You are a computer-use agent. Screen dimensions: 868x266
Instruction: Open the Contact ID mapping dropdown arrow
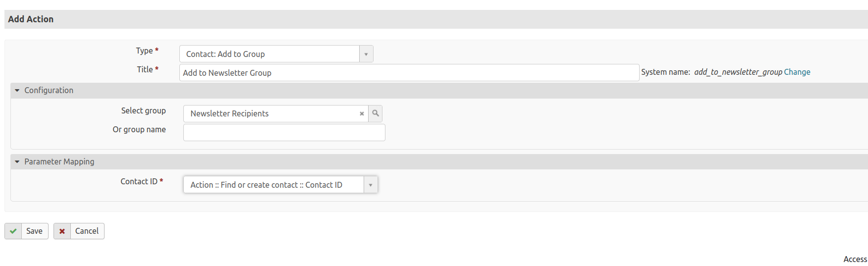click(x=371, y=185)
